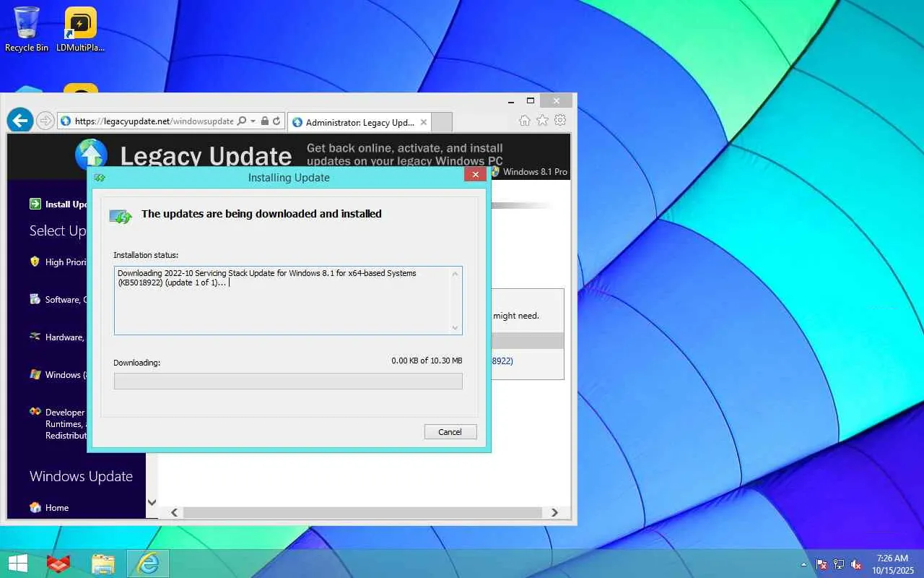Screen dimensions: 924x578
Task: Click the Legacy Update globe logo
Action: (92, 155)
